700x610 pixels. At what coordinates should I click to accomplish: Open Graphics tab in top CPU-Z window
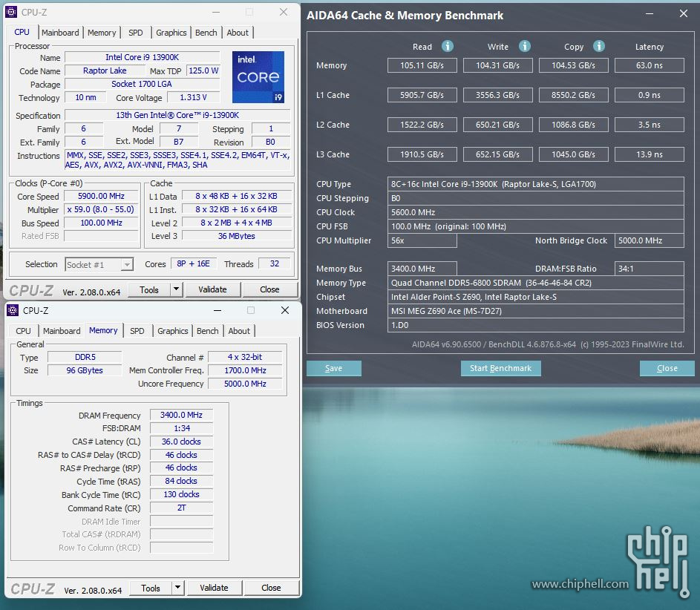click(171, 33)
